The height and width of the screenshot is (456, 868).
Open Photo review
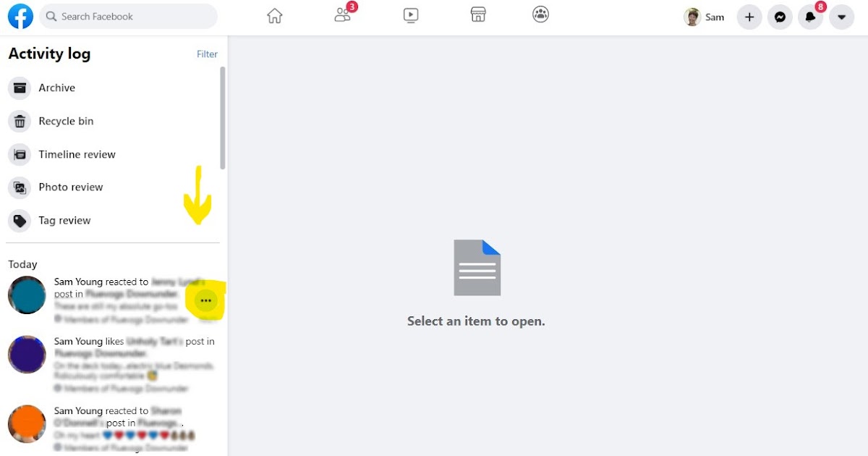click(x=71, y=187)
